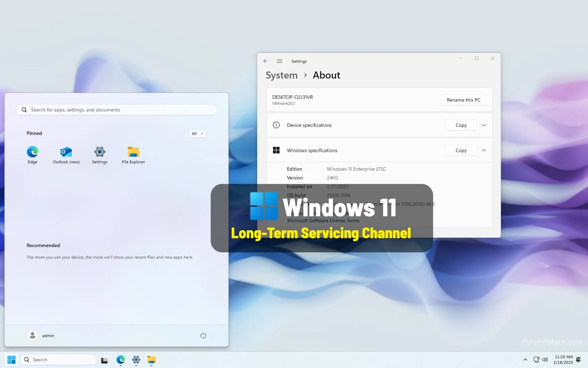Expand the Device specifications section

click(483, 125)
